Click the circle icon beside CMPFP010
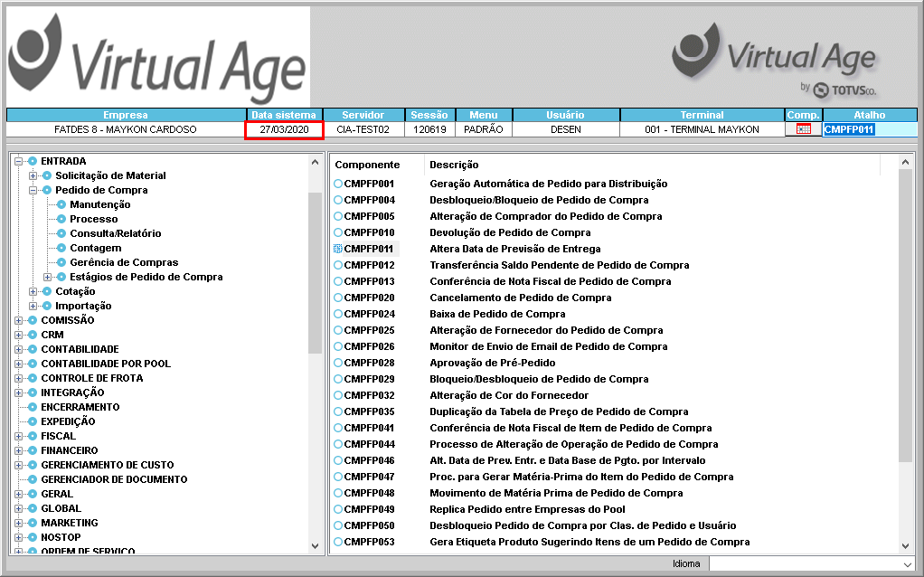 tap(338, 232)
